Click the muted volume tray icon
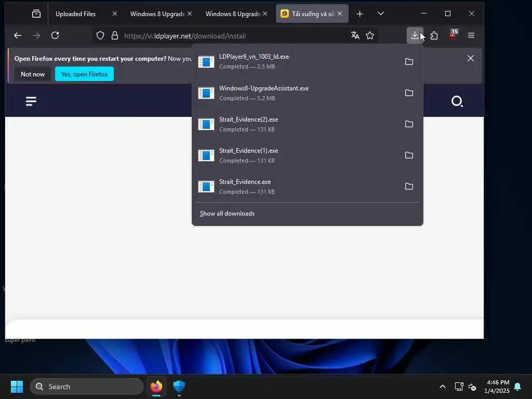 point(472,387)
